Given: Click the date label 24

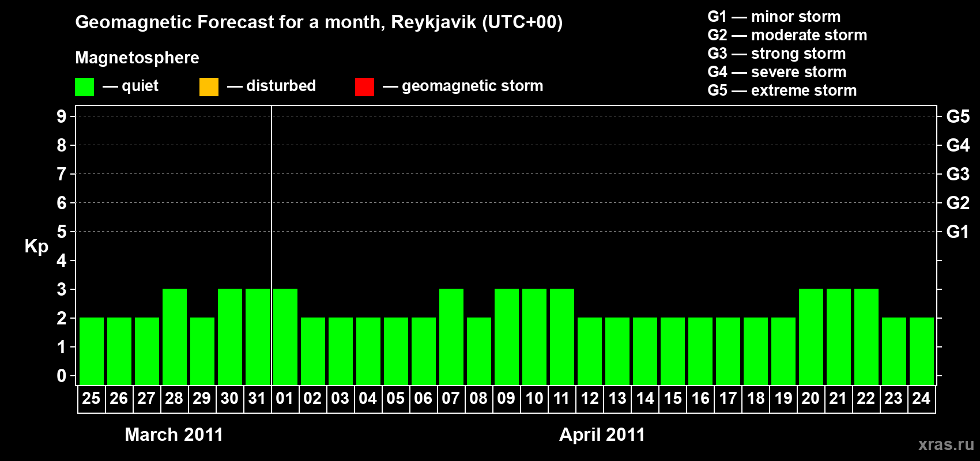Looking at the screenshot, I should pyautogui.click(x=921, y=398).
